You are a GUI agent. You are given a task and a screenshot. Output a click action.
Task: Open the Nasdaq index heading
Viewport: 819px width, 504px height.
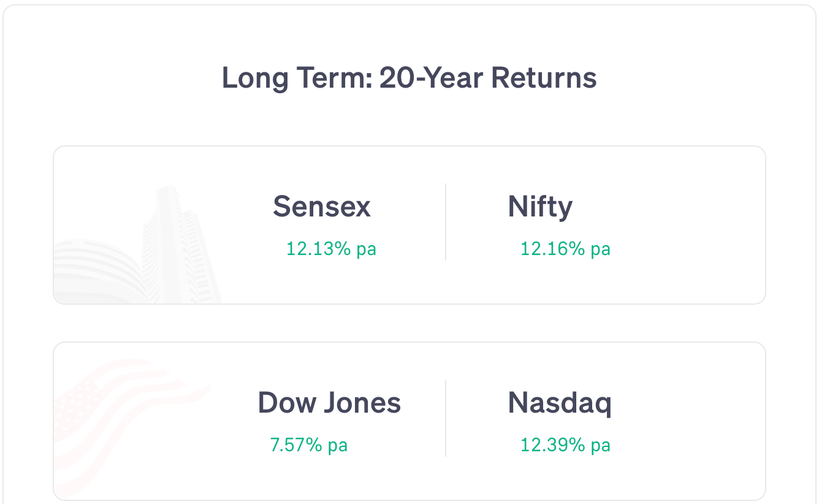click(x=560, y=403)
